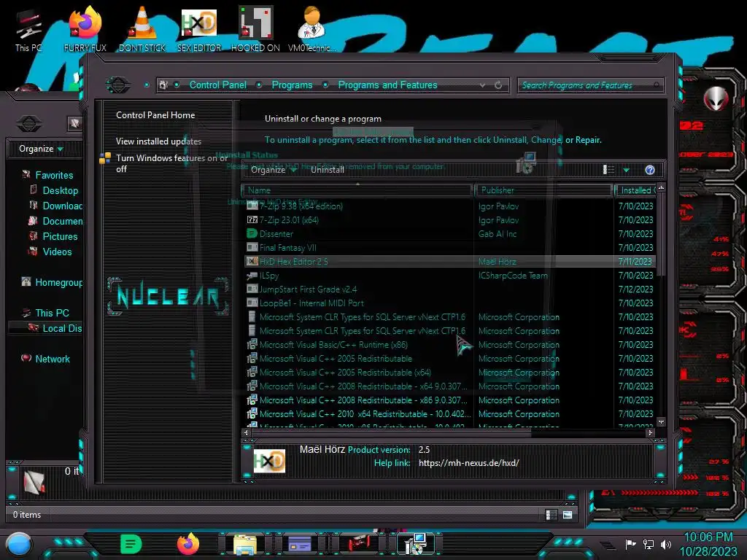Sort the list by Publisher column

point(543,190)
